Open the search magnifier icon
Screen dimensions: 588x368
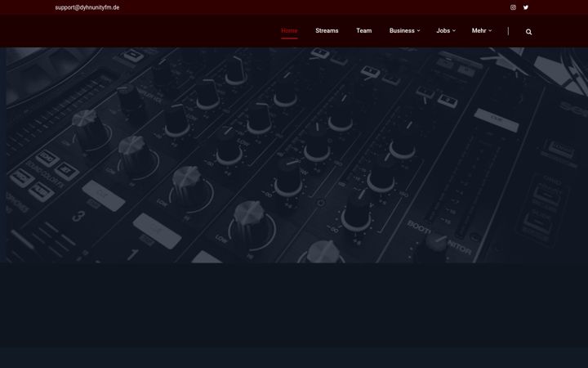(528, 32)
